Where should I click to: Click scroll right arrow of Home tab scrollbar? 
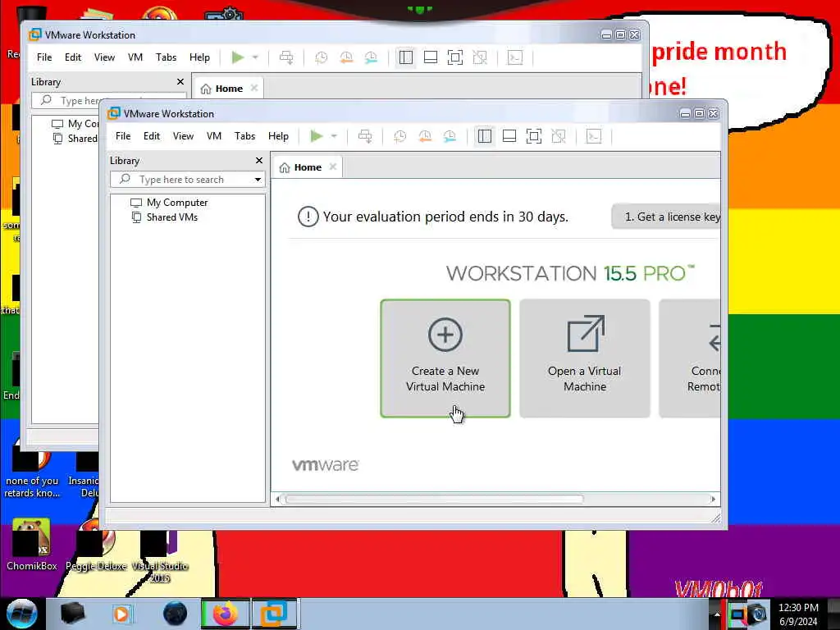pos(713,500)
